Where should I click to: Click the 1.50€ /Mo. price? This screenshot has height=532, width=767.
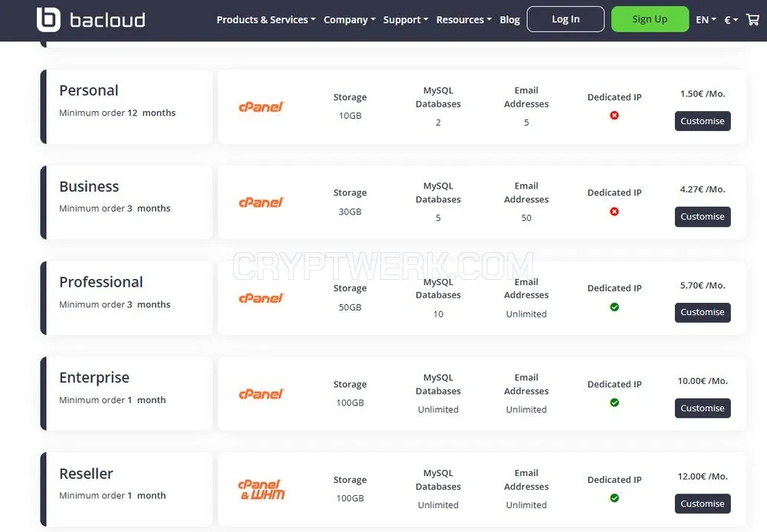pos(703,94)
